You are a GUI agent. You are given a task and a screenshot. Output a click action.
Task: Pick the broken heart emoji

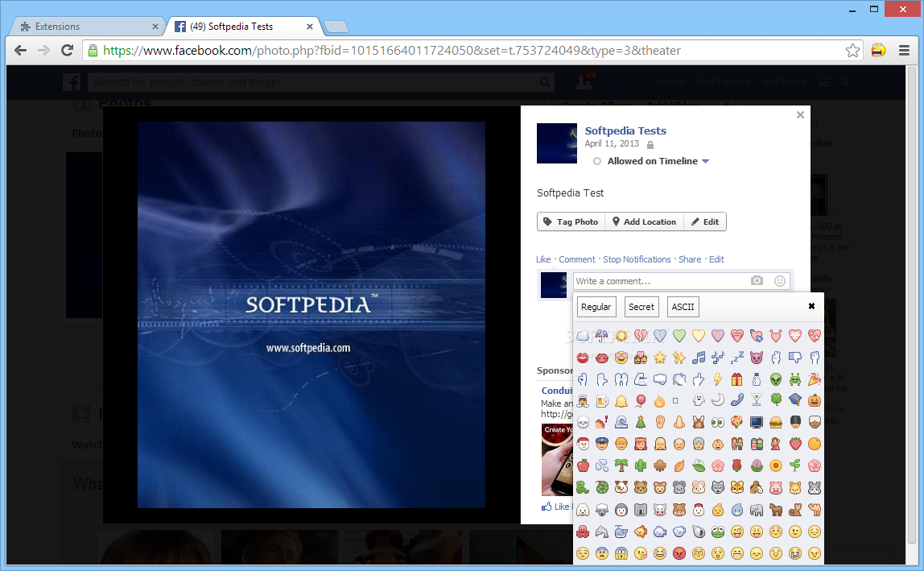point(641,336)
